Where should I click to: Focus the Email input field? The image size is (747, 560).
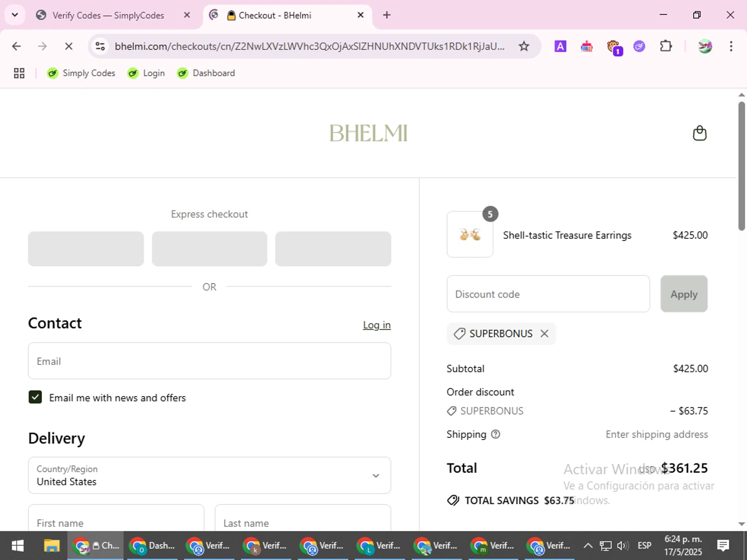click(209, 361)
